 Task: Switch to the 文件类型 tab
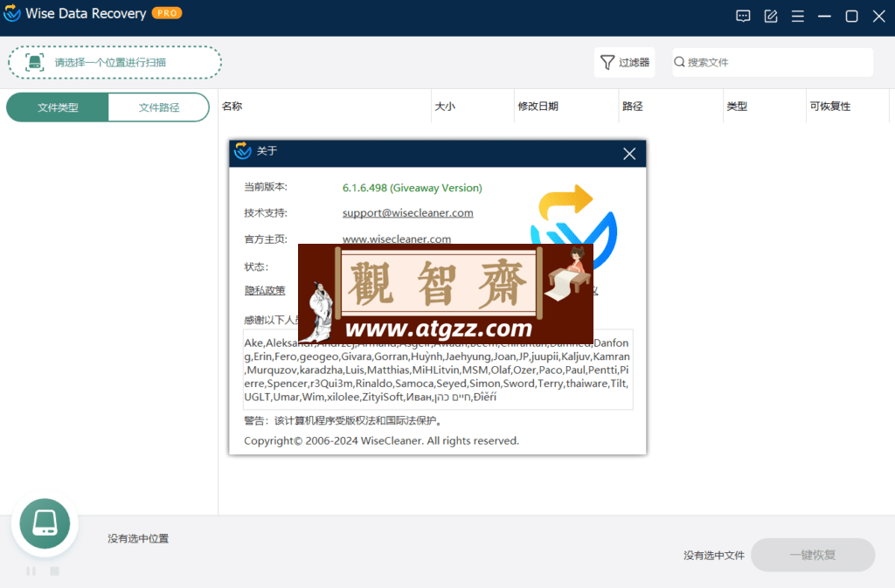(57, 107)
